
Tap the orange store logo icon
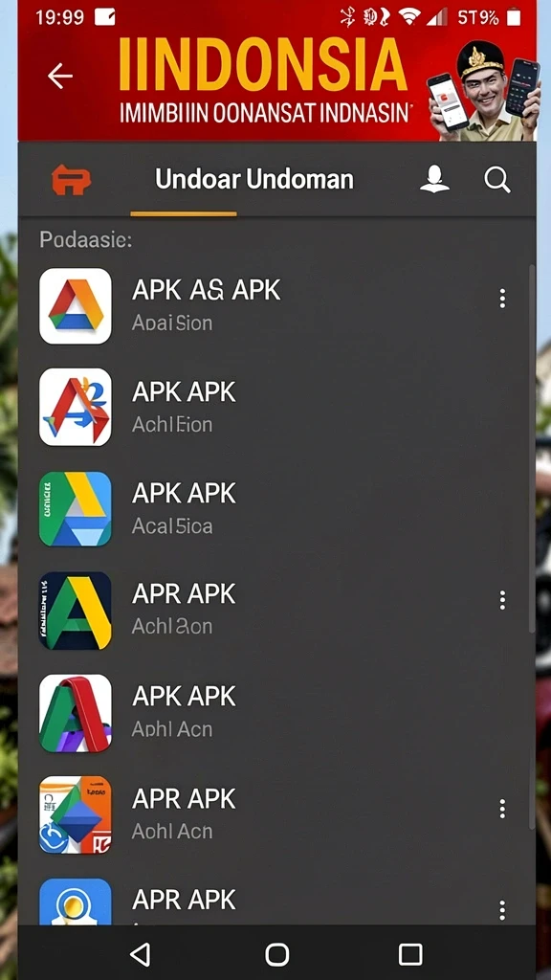tap(71, 179)
